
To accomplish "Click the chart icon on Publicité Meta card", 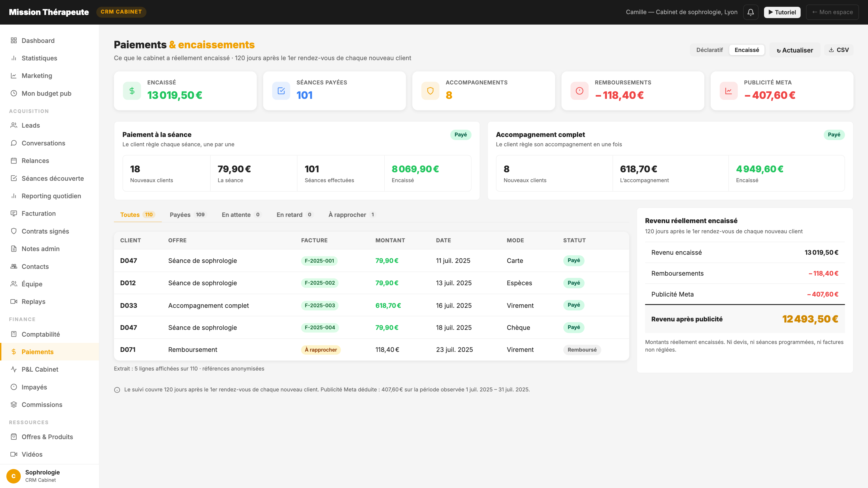I will point(728,91).
